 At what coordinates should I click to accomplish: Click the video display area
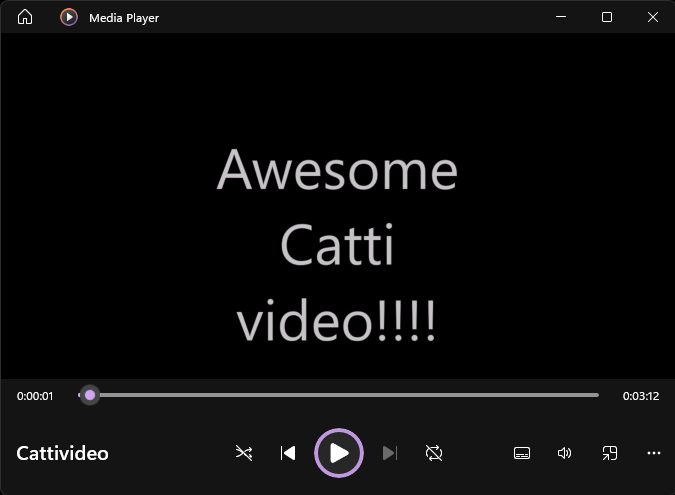coord(338,206)
